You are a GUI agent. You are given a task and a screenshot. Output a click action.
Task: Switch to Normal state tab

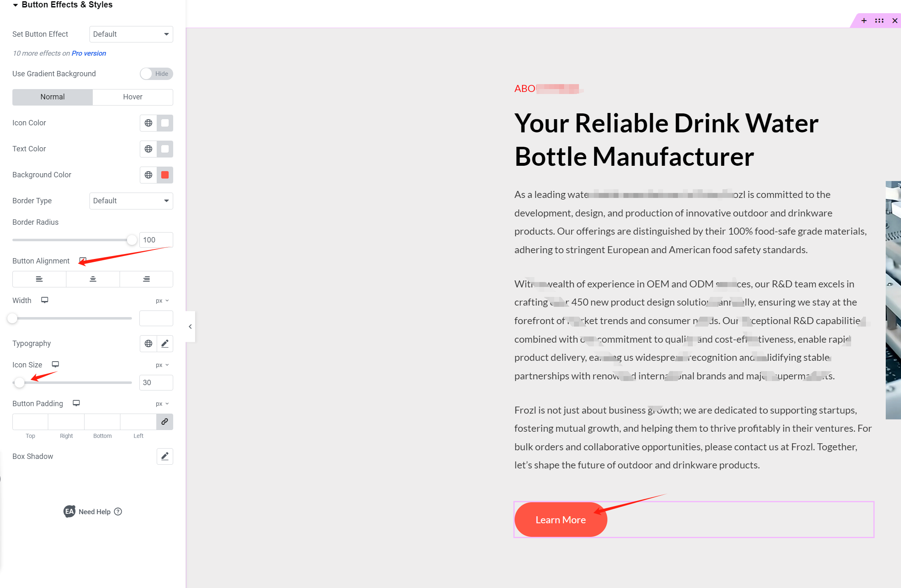pos(52,96)
